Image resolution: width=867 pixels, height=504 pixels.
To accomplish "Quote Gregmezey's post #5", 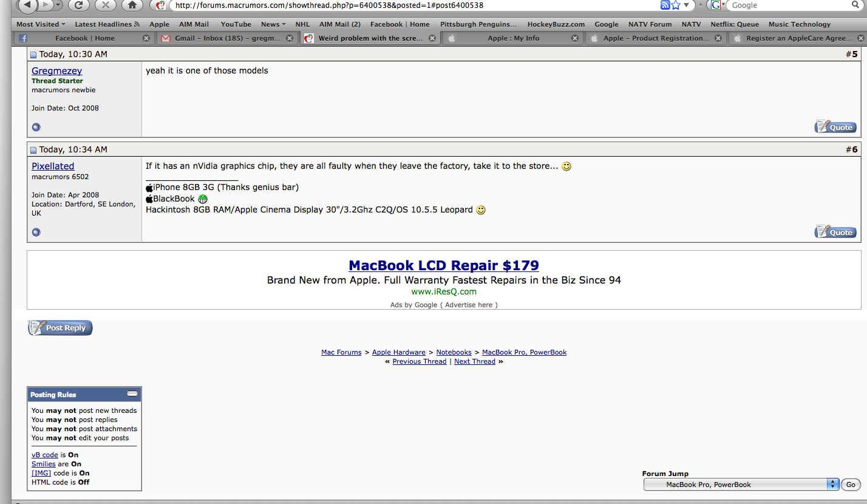I will [835, 127].
